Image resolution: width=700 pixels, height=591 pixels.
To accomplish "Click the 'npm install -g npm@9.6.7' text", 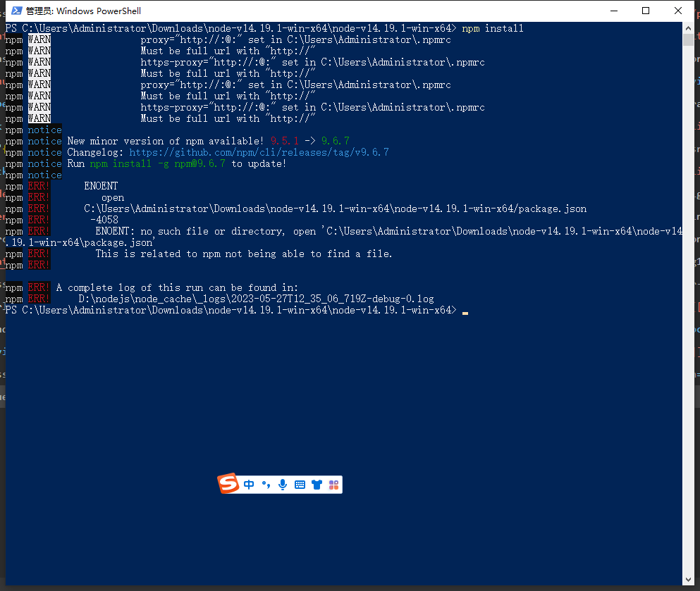I will (158, 163).
